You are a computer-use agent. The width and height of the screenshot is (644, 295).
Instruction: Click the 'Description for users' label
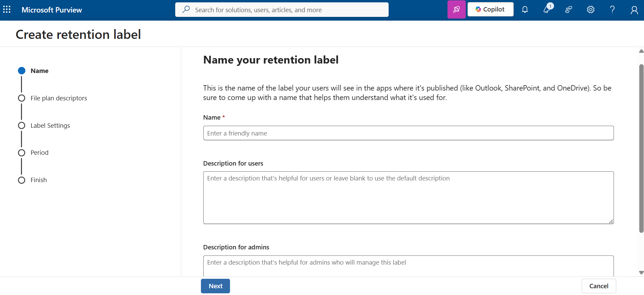233,163
